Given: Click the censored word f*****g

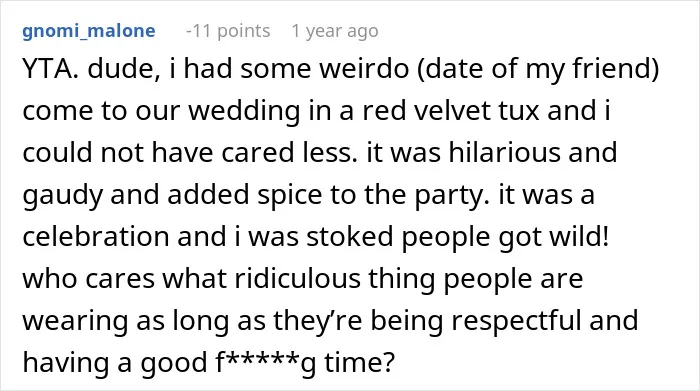Looking at the screenshot, I should (x=266, y=363).
